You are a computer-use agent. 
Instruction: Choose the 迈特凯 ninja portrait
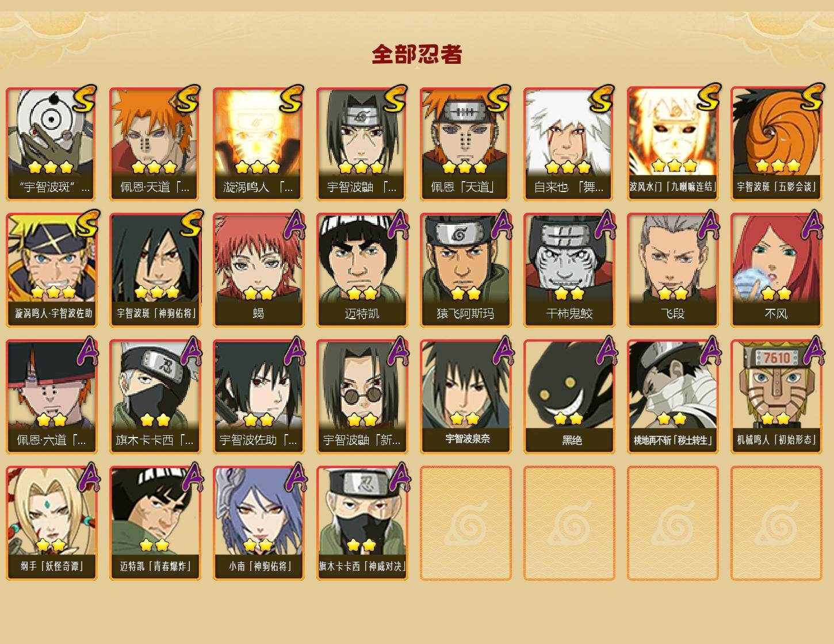(x=362, y=270)
